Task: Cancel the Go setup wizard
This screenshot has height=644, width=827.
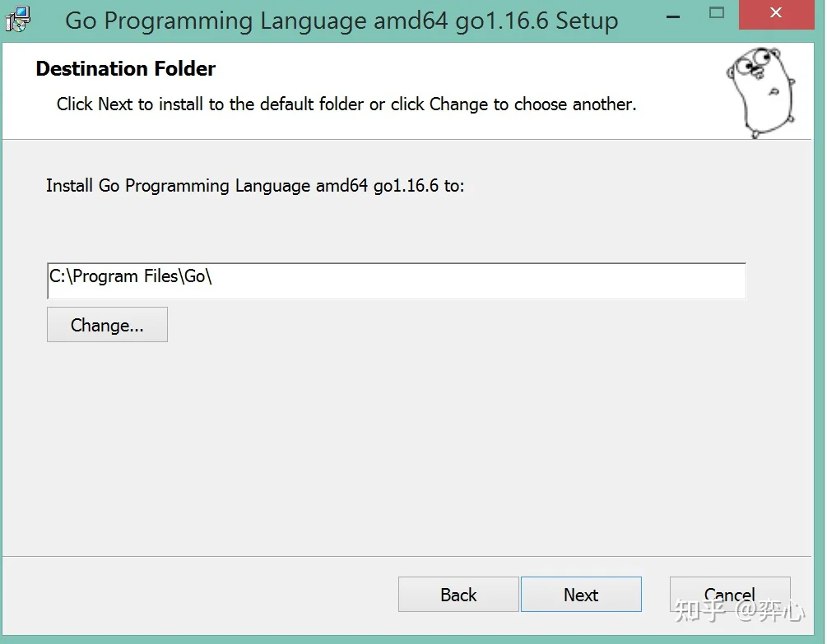Action: click(x=729, y=595)
